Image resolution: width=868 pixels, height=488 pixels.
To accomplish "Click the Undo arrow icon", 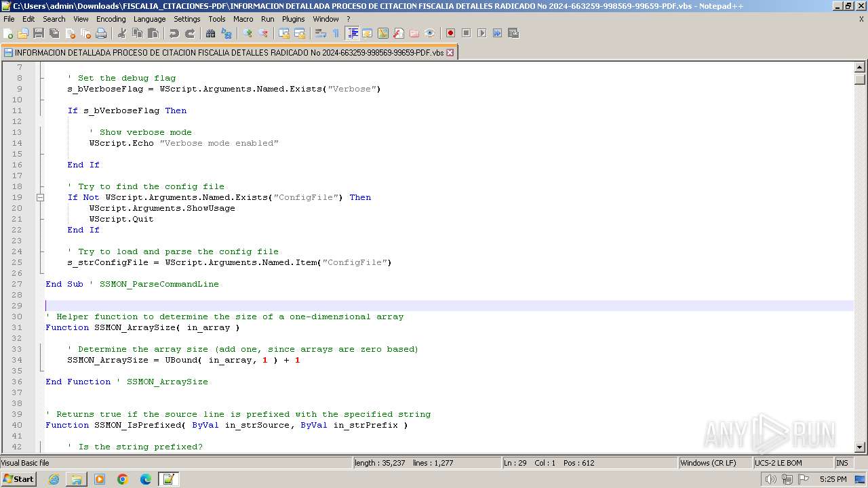I will [174, 33].
